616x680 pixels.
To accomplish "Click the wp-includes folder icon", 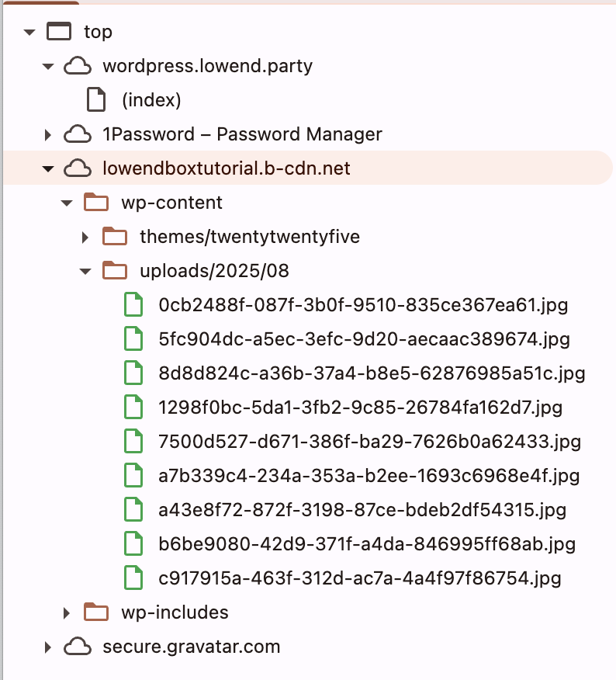I will coord(95,612).
